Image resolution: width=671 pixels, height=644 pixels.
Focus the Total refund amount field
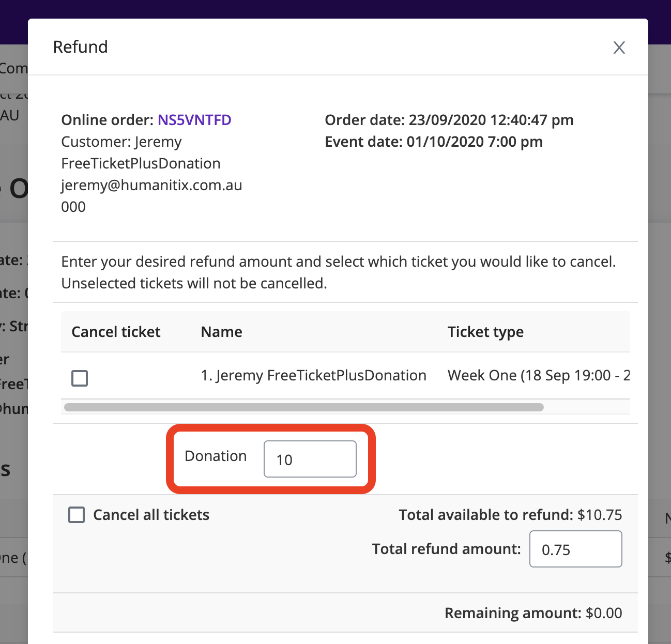(x=575, y=549)
